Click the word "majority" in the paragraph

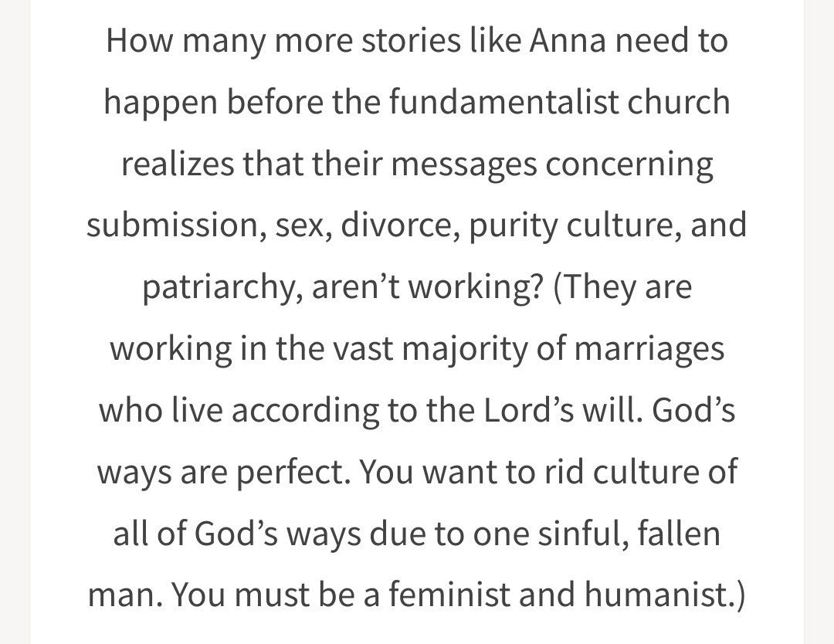point(468,348)
